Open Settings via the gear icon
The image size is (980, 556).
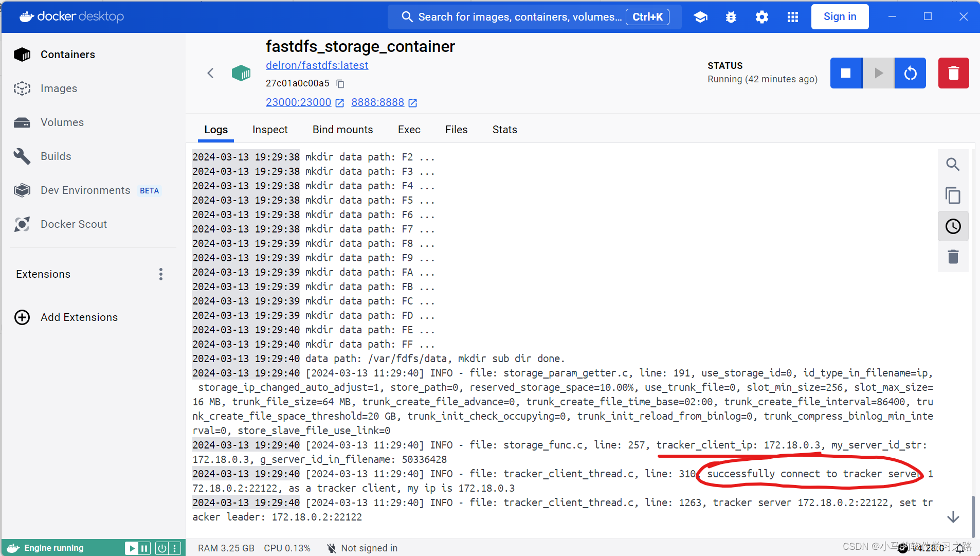pos(762,17)
